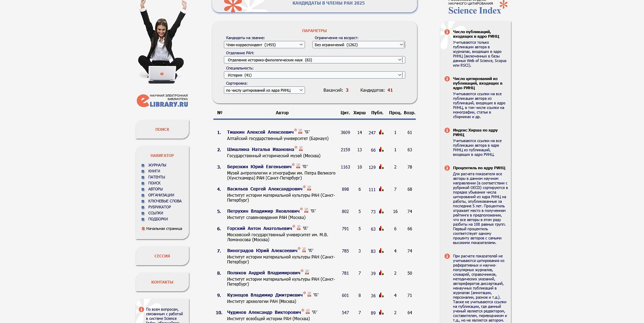644x323 pixels.
Task: Click the Wikipedia icon beside Чудинов Александр Викторович
Action: click(315, 312)
